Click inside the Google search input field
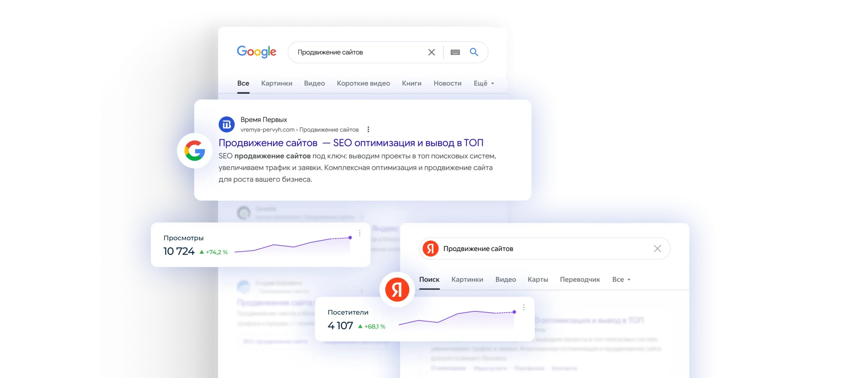 coord(356,52)
